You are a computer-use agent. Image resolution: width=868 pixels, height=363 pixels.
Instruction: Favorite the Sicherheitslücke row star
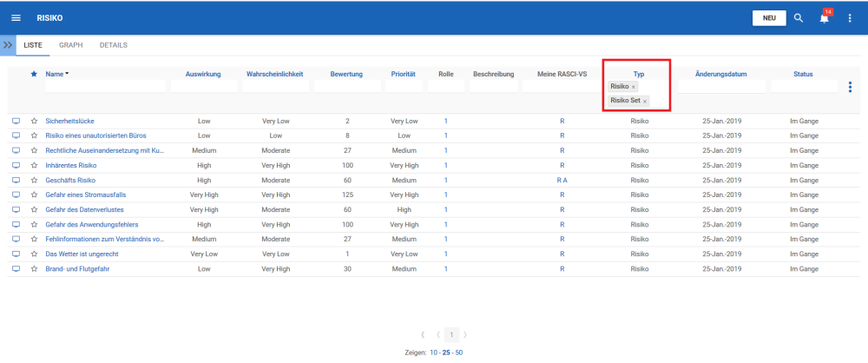pyautogui.click(x=34, y=121)
